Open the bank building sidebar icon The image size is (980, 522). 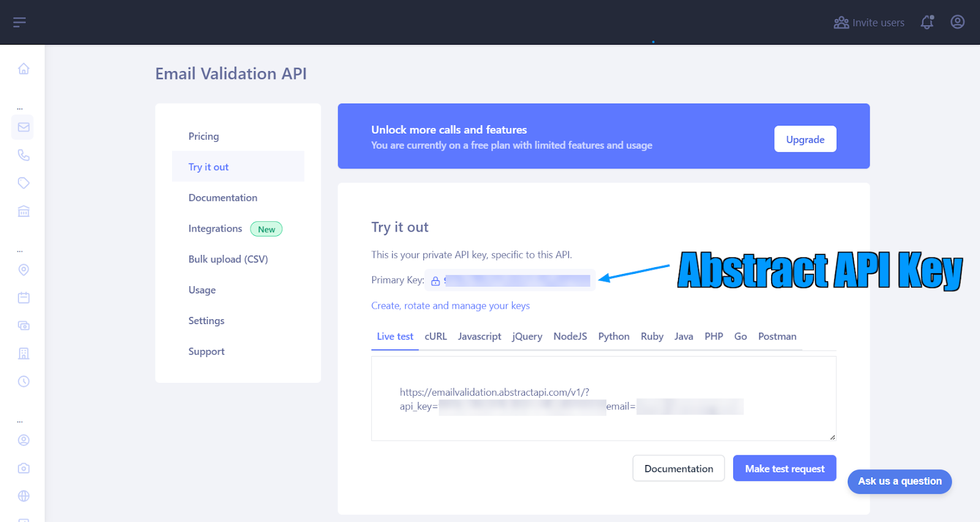[24, 211]
